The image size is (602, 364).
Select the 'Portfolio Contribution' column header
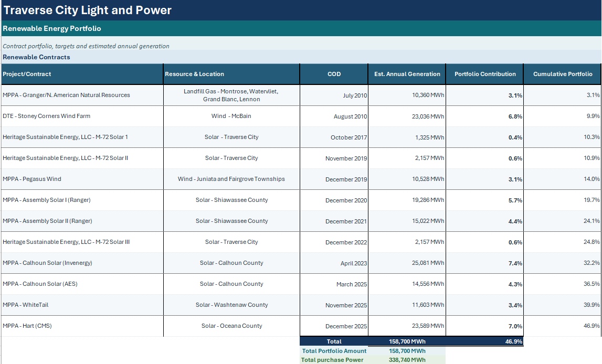click(x=485, y=74)
